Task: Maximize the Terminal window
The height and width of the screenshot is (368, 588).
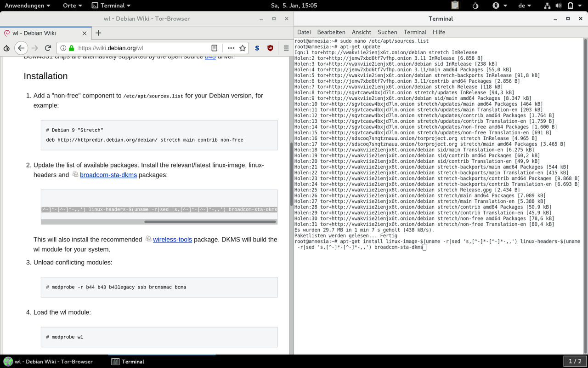Action: coord(568,19)
